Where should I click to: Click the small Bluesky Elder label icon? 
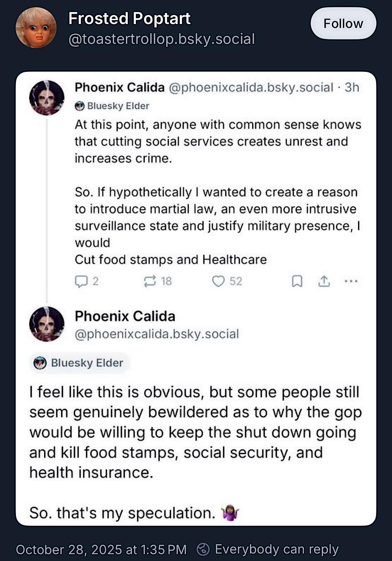79,106
